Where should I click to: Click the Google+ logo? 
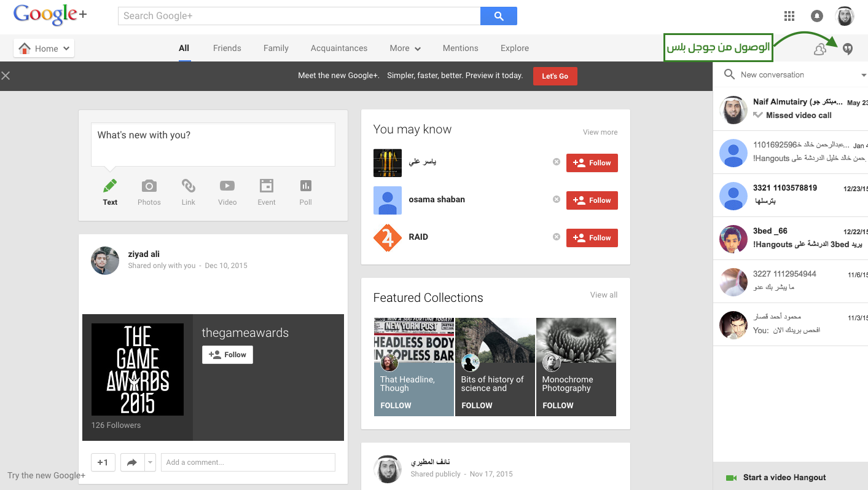point(50,15)
